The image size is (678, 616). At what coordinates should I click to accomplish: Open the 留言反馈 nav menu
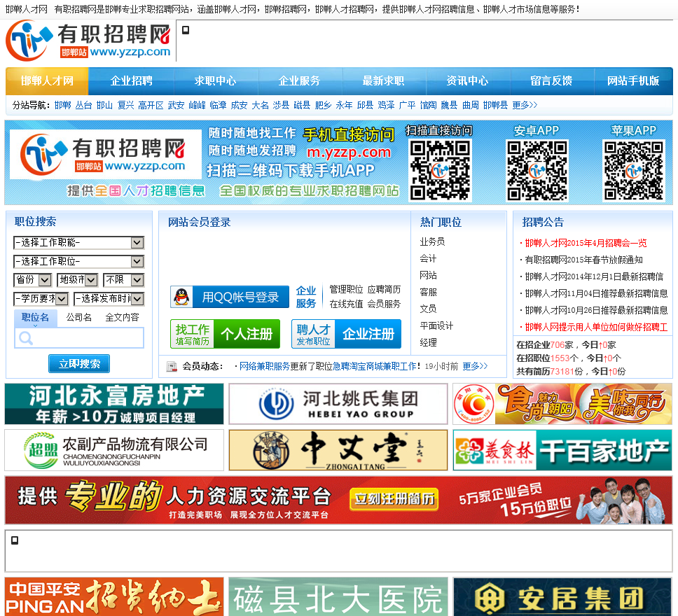(551, 80)
